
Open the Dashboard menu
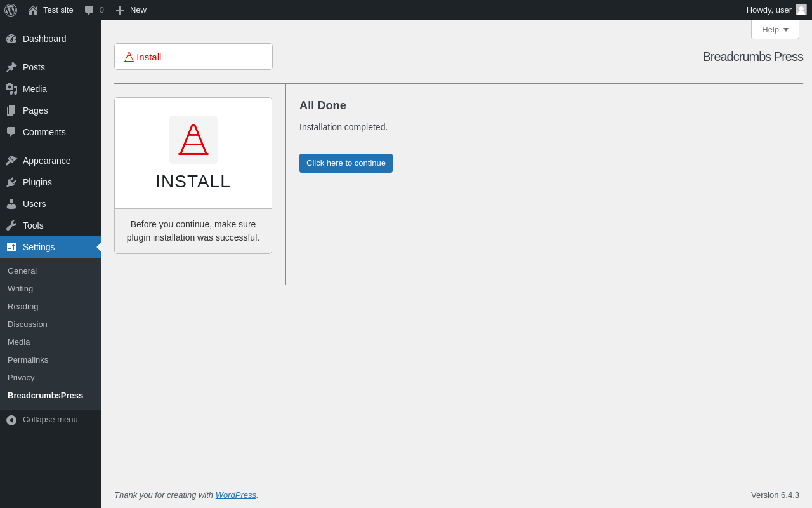pyautogui.click(x=51, y=39)
